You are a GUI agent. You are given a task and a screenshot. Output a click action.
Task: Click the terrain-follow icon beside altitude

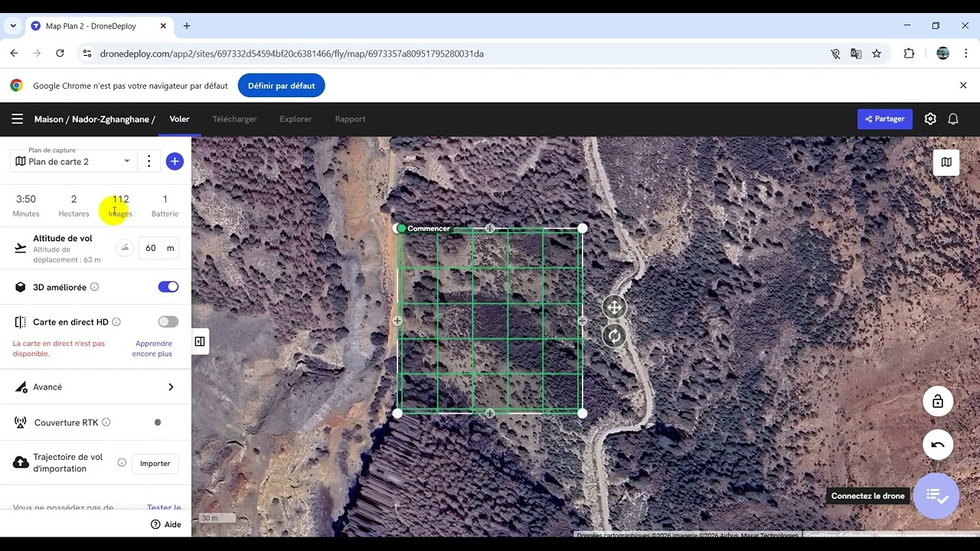pyautogui.click(x=125, y=247)
